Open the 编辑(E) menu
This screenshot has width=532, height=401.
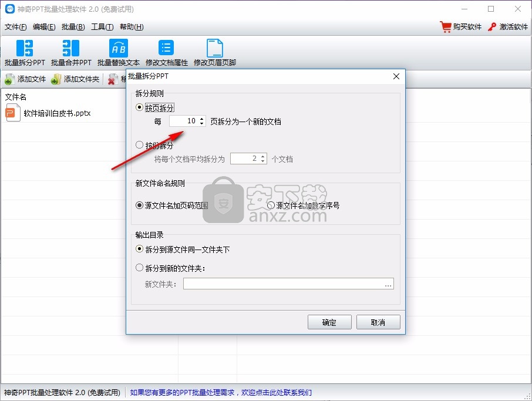[x=44, y=27]
